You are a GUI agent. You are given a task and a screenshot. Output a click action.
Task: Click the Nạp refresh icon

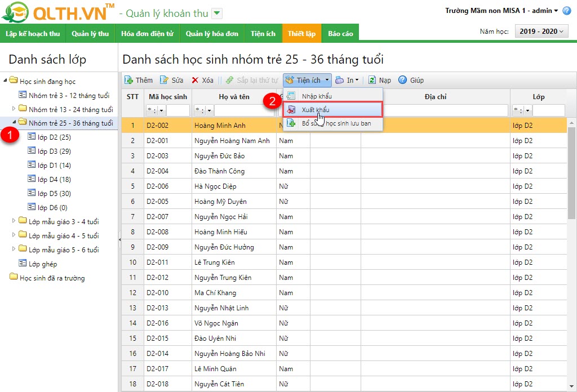click(x=372, y=80)
